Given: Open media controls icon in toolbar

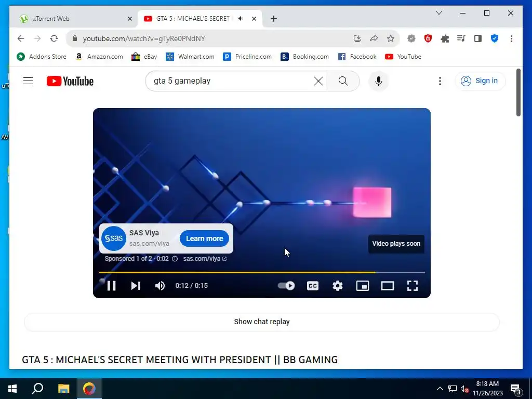Looking at the screenshot, I should pyautogui.click(x=461, y=38).
